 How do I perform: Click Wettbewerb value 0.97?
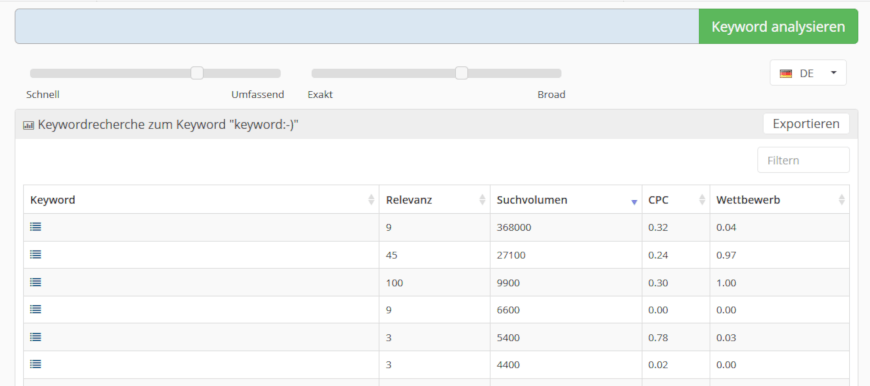tap(726, 255)
